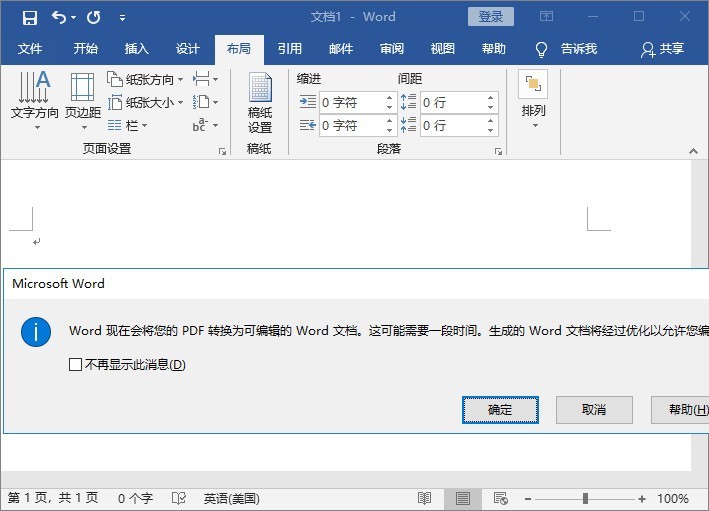The width and height of the screenshot is (709, 511).
Task: Switch to Read Mode view icon
Action: pos(424,498)
